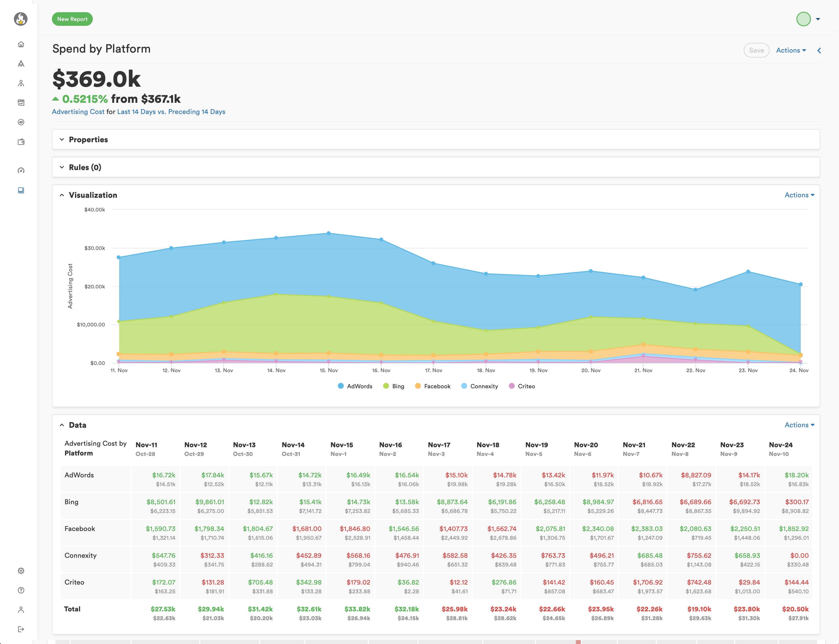Viewport: 839px width, 644px height.
Task: Click the blue book reports icon
Action: [21, 190]
